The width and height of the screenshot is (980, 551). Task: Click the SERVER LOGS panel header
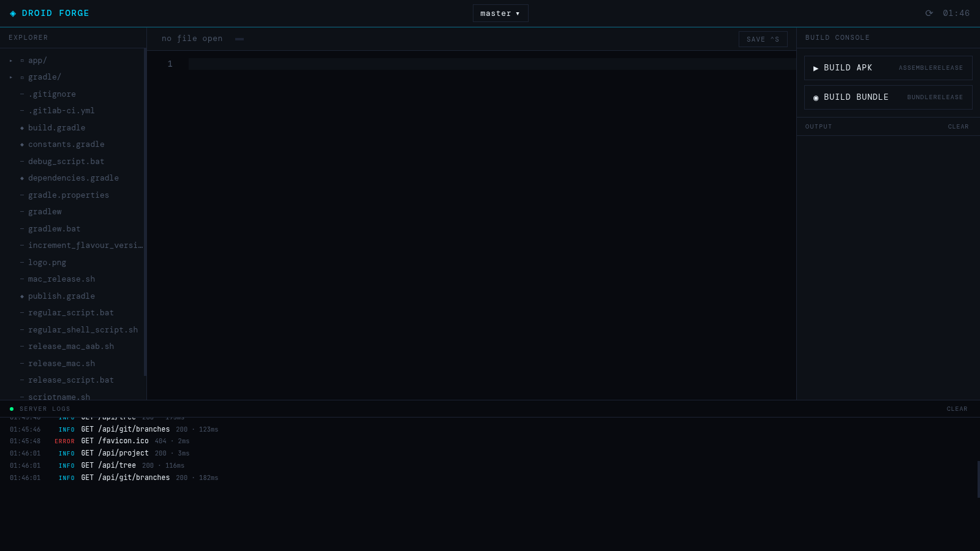[45, 408]
